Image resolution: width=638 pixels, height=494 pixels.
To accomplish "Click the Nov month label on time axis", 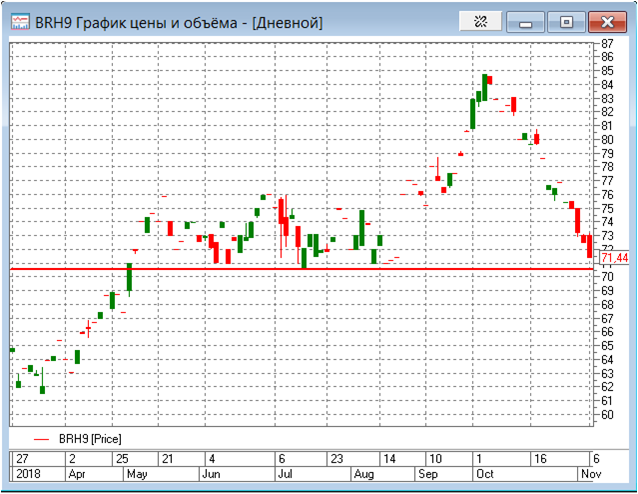I will [589, 476].
